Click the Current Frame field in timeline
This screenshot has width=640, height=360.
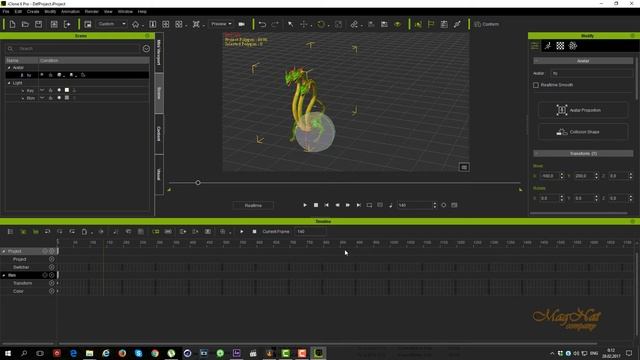[310, 232]
